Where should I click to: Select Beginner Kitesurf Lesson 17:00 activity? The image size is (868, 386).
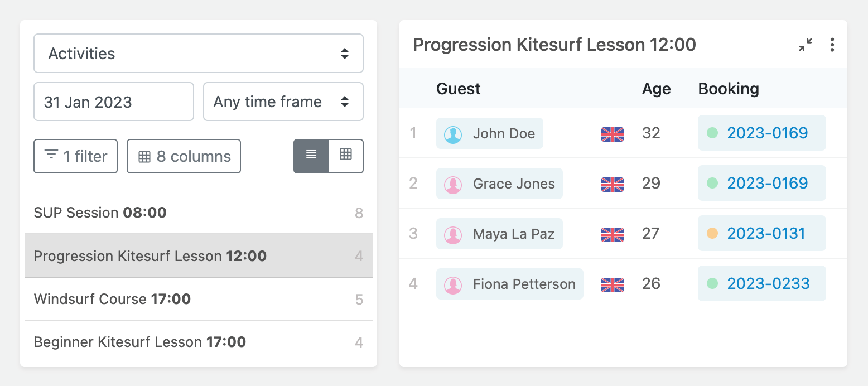[199, 342]
